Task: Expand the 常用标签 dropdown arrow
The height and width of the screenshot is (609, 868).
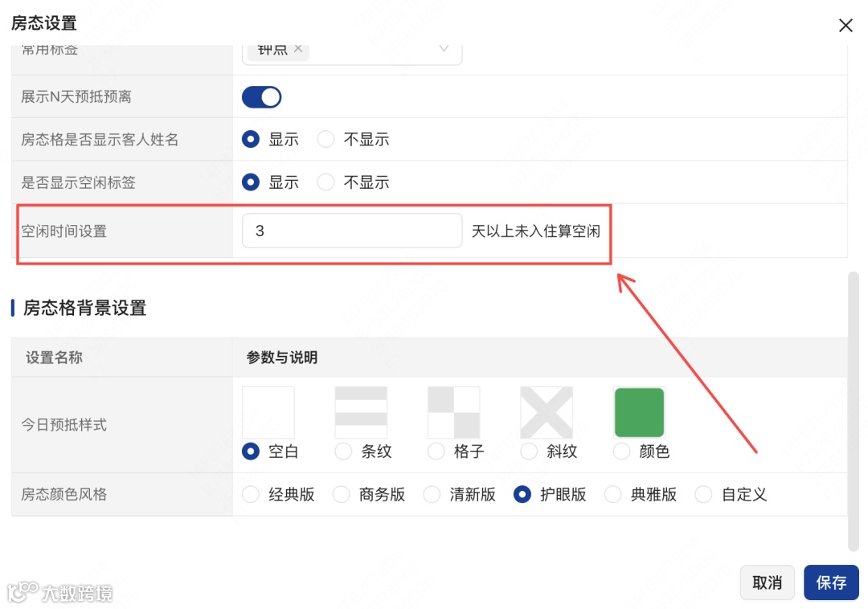Action: pos(444,49)
